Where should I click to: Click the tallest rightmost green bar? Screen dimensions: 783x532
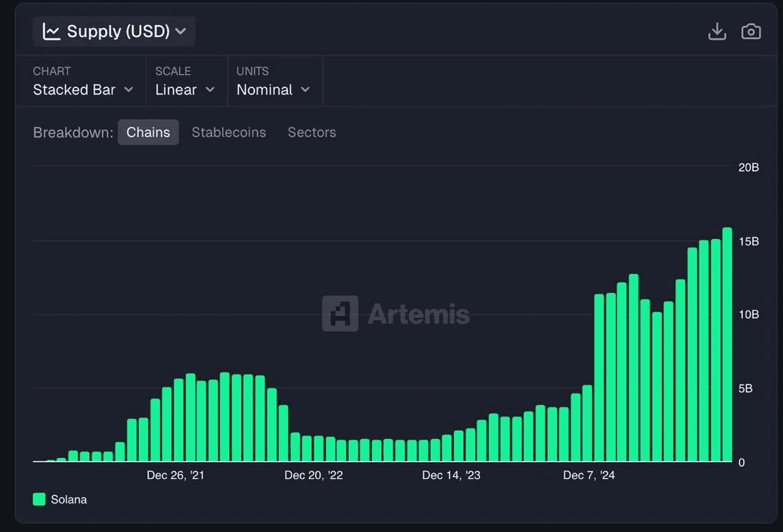point(727,344)
